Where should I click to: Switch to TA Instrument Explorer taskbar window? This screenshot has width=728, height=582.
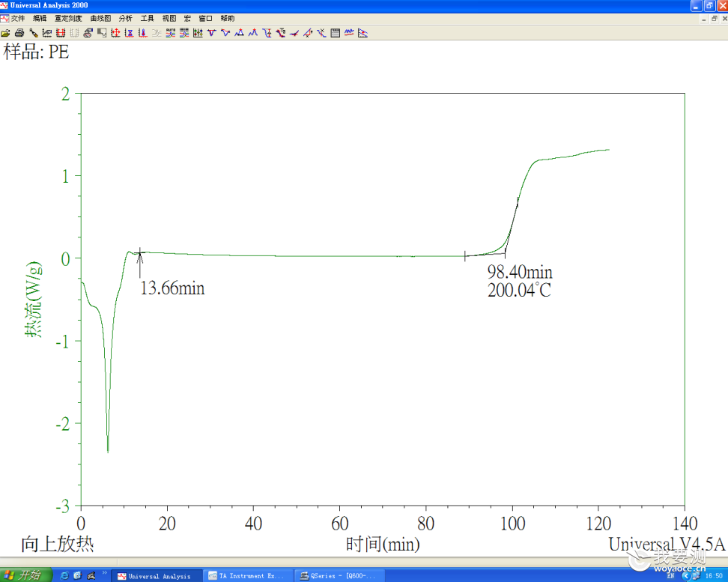(249, 576)
